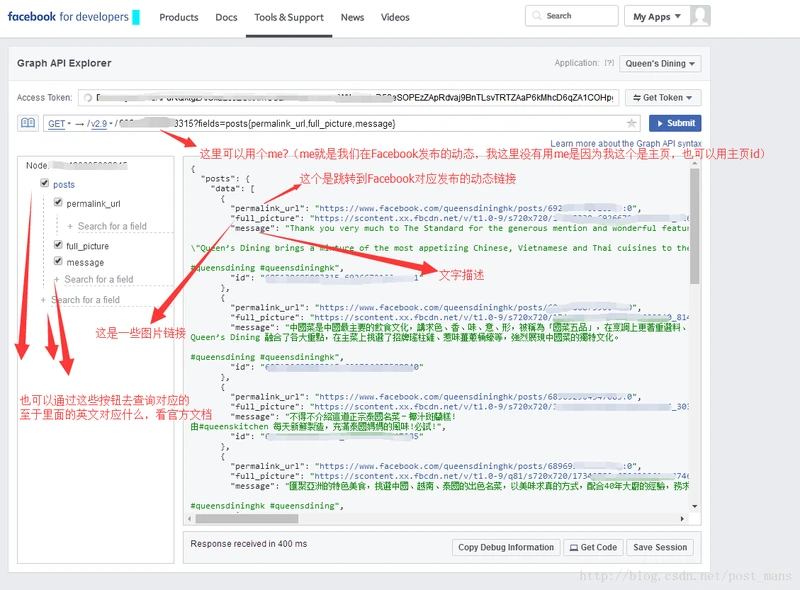Uncheck the permalink_url checkbox
The width and height of the screenshot is (800, 590).
[x=58, y=203]
